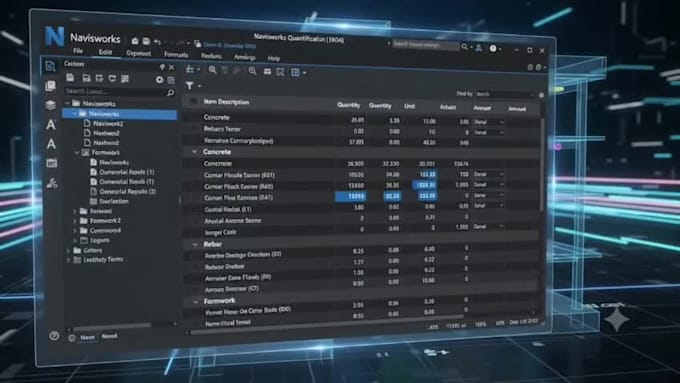The height and width of the screenshot is (383, 680).
Task: Switch to the Neeed tab at the panel bottom
Action: [x=109, y=336]
